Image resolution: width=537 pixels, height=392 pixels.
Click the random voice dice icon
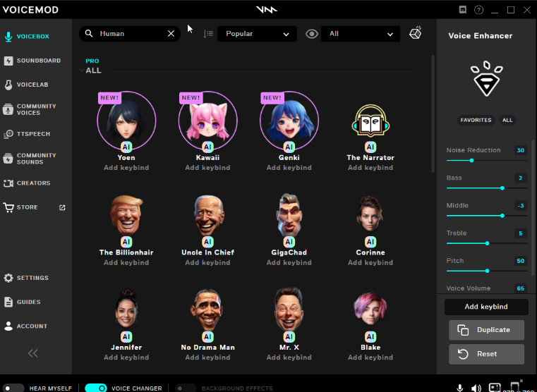pos(416,33)
